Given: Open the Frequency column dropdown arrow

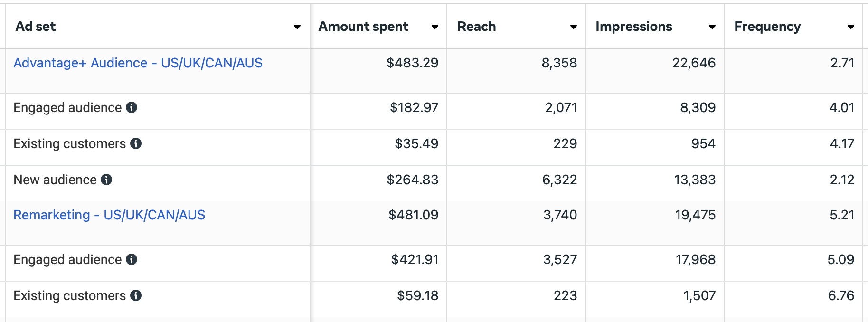Looking at the screenshot, I should pyautogui.click(x=851, y=27).
